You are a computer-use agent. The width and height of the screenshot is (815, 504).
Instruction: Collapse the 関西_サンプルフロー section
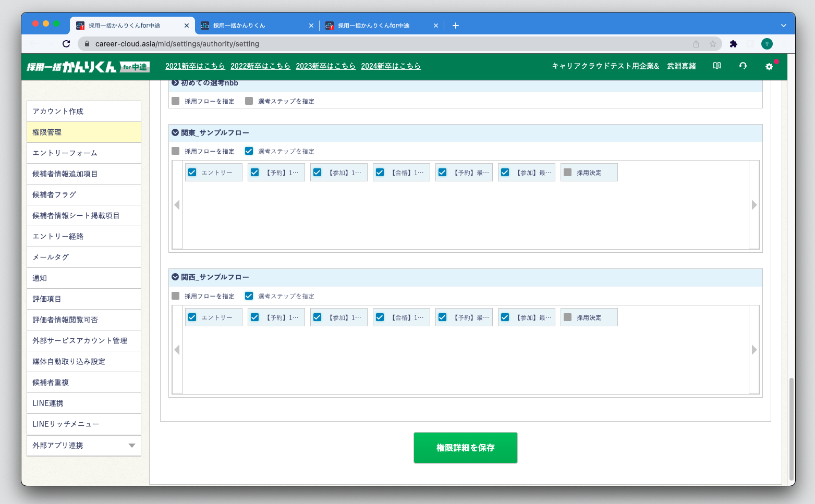(x=175, y=277)
